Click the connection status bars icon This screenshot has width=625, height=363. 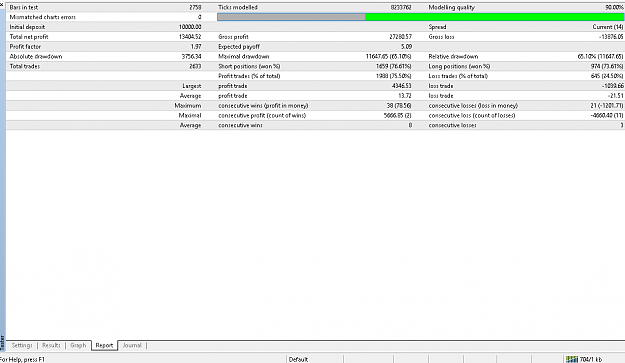pos(572,359)
